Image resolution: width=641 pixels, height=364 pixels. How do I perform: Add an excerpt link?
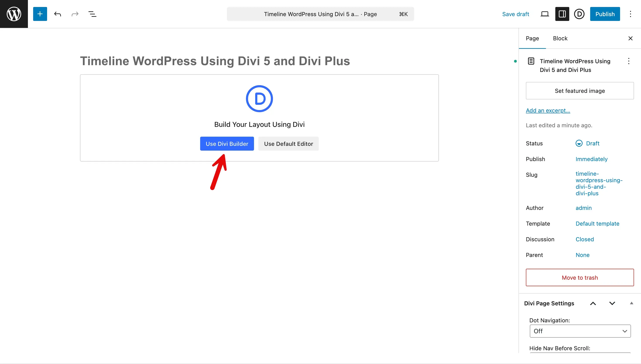tap(548, 110)
